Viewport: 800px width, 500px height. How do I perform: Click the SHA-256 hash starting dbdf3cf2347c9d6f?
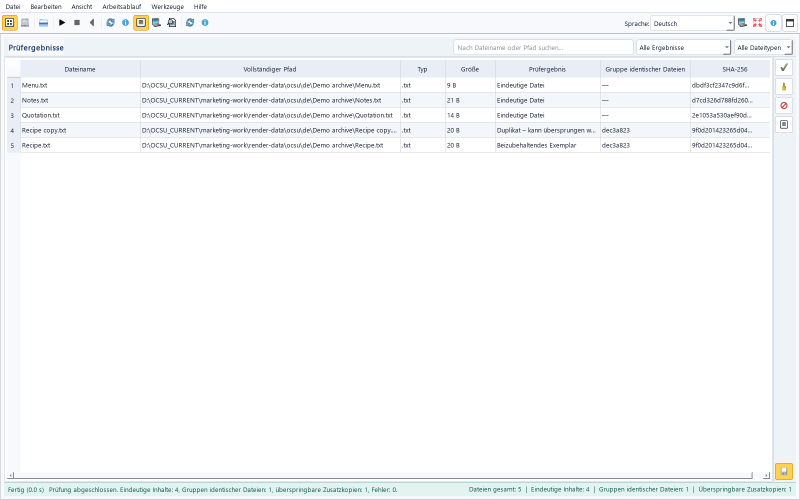730,85
